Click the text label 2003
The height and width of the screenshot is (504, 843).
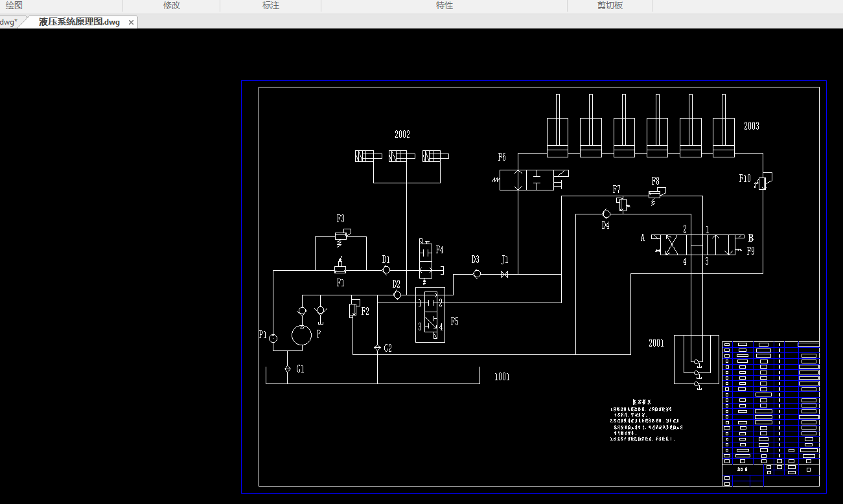tap(752, 126)
